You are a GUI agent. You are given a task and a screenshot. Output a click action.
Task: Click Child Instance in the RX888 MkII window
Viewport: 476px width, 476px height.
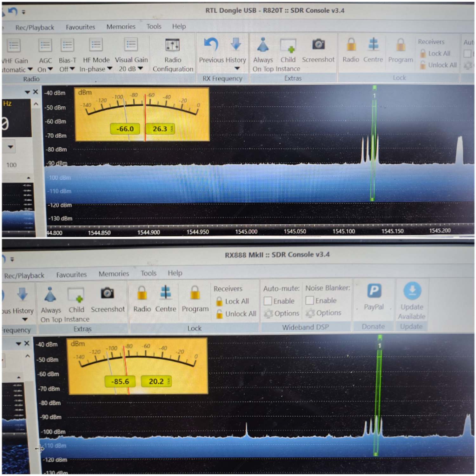pos(76,305)
